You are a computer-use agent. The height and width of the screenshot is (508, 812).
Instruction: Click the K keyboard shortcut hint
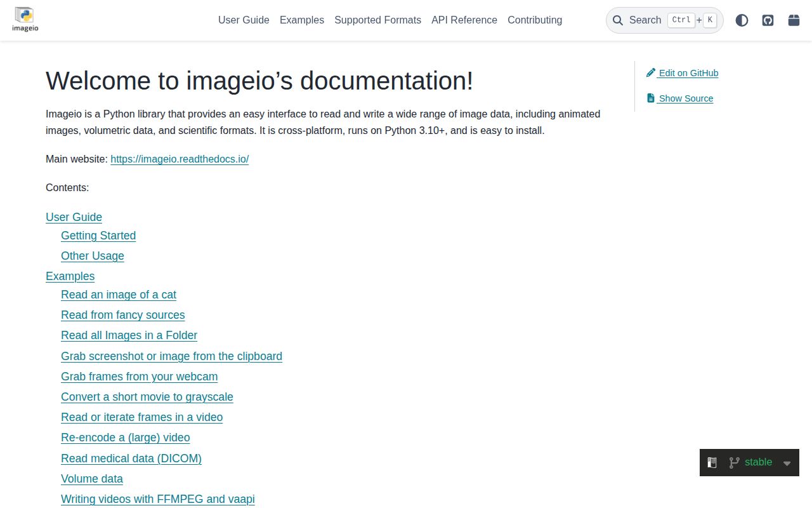tap(710, 20)
